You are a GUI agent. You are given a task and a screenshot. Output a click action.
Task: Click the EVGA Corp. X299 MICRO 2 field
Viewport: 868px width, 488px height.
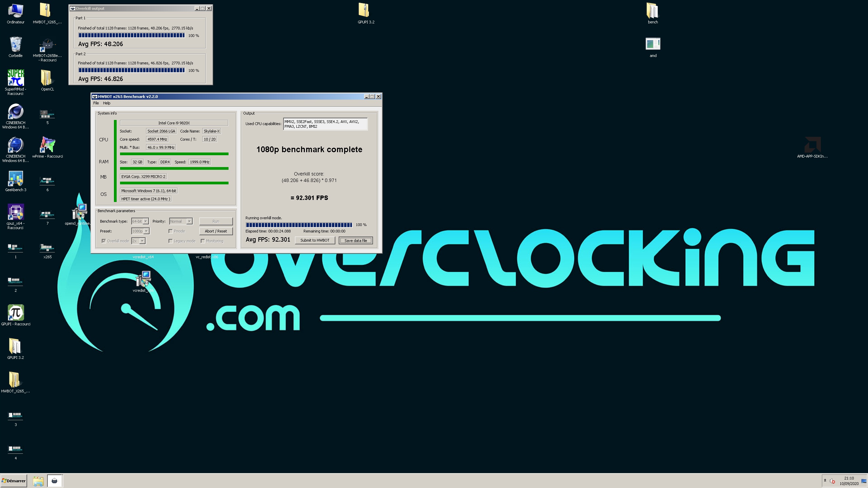tap(143, 177)
